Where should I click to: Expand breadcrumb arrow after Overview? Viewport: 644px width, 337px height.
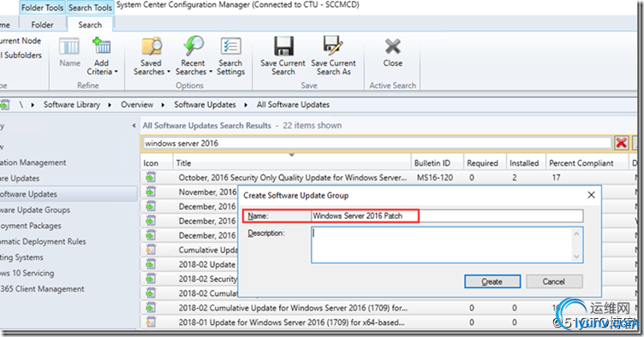coord(163,105)
